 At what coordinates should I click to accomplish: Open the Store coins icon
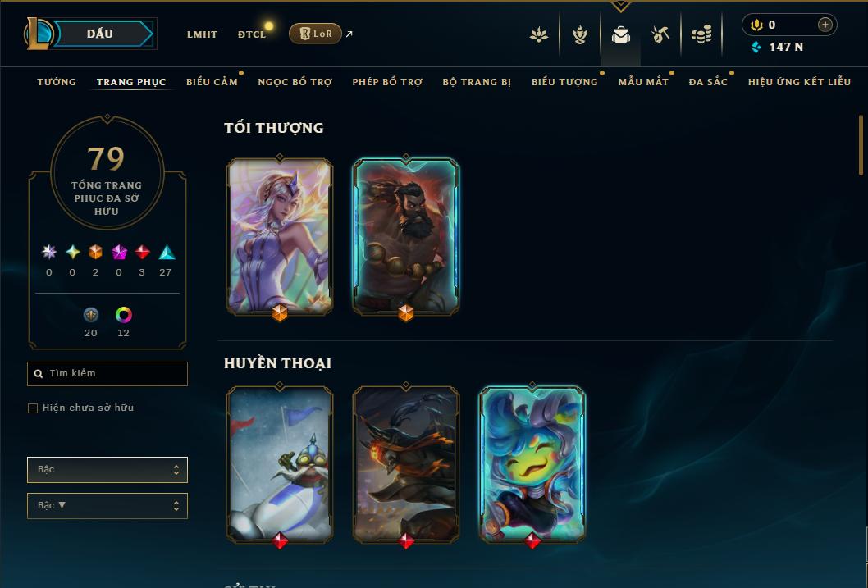tap(701, 34)
